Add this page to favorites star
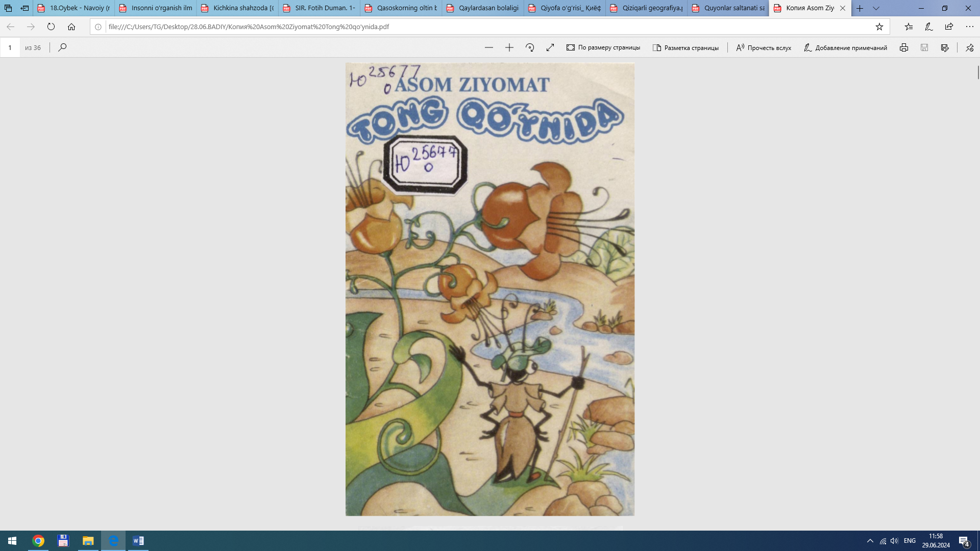Viewport: 980px width, 551px height. coord(879,27)
